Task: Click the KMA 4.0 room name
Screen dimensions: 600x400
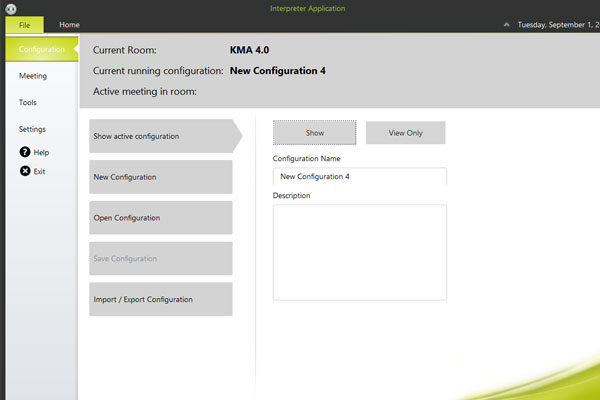Action: [x=249, y=50]
